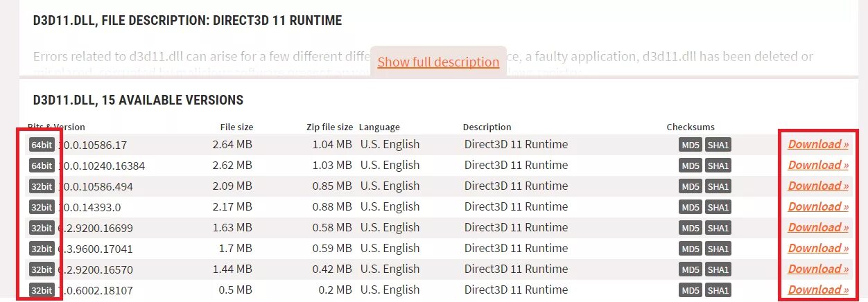The image size is (868, 302).
Task: Click the 32bit badge in the 2.17 MB row
Action: click(x=42, y=207)
